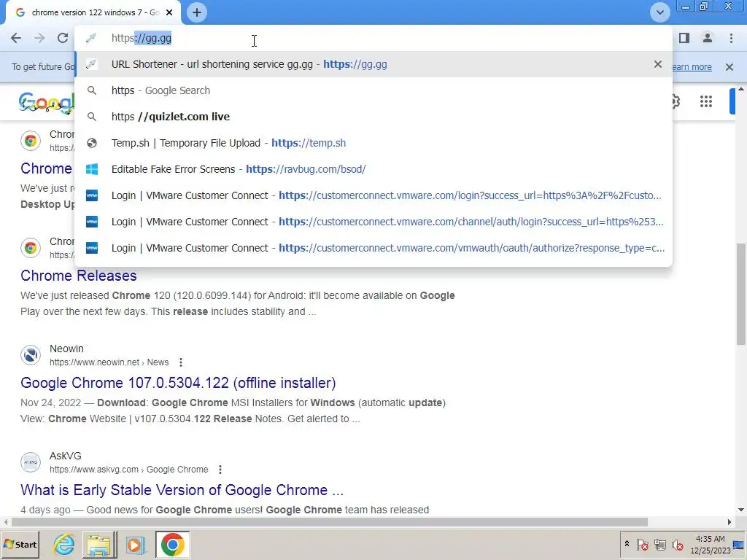Click inside the address bar field
The image size is (747, 560).
coord(373,38)
